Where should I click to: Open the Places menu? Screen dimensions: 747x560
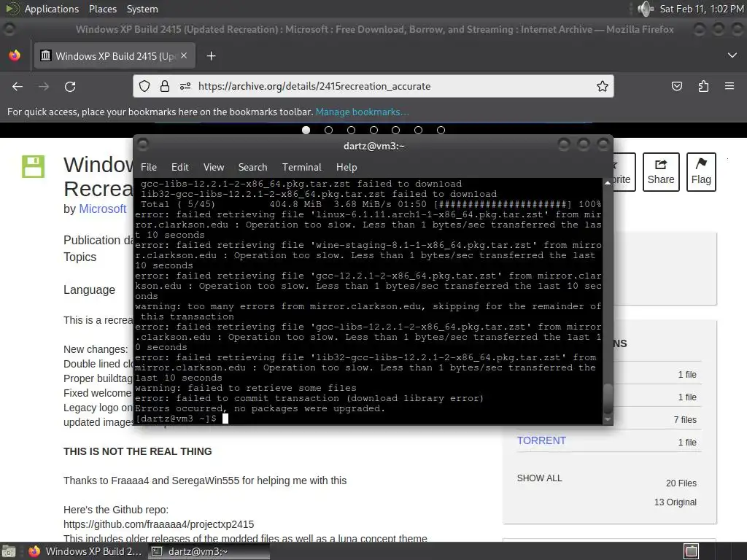(102, 9)
